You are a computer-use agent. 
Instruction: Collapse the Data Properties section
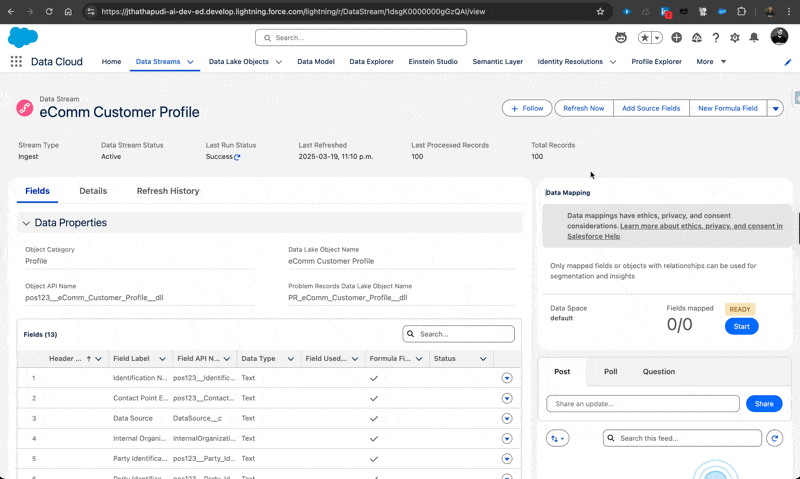[x=26, y=223]
